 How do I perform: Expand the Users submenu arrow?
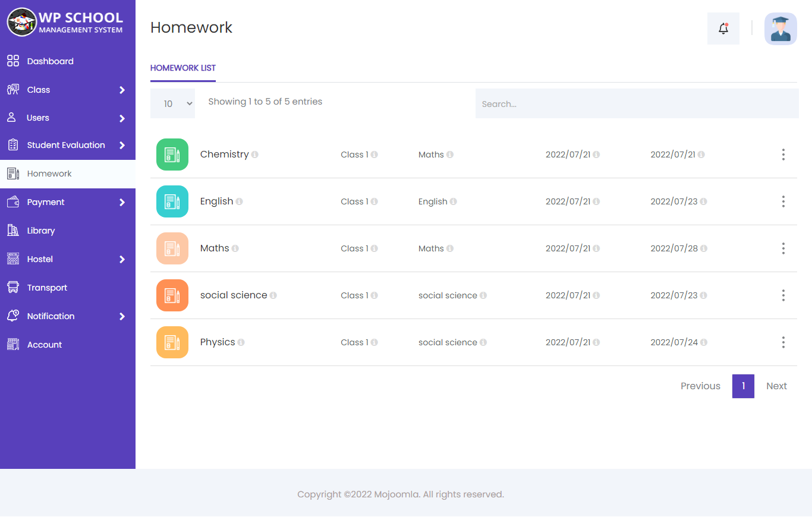pyautogui.click(x=122, y=118)
